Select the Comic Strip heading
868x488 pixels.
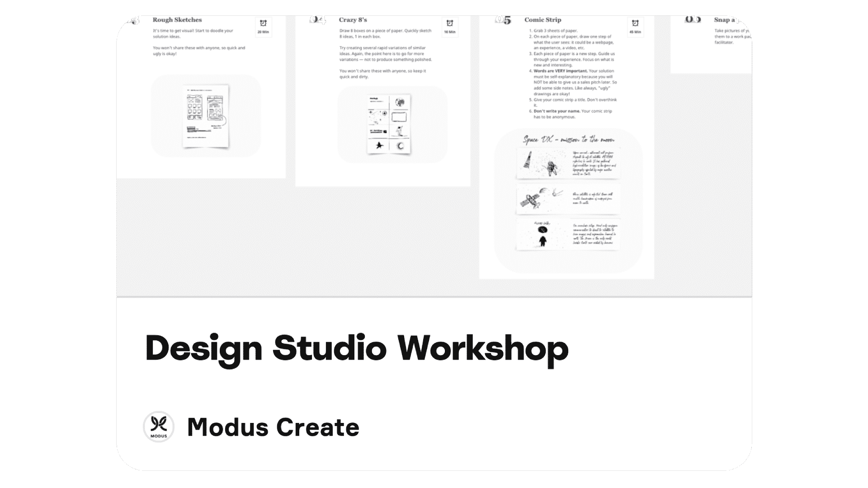[x=542, y=20]
